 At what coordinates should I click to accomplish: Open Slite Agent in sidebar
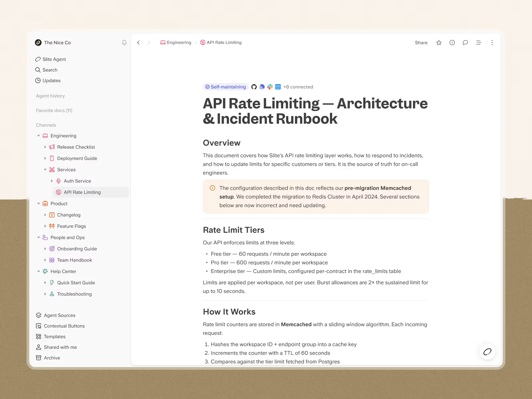point(51,59)
